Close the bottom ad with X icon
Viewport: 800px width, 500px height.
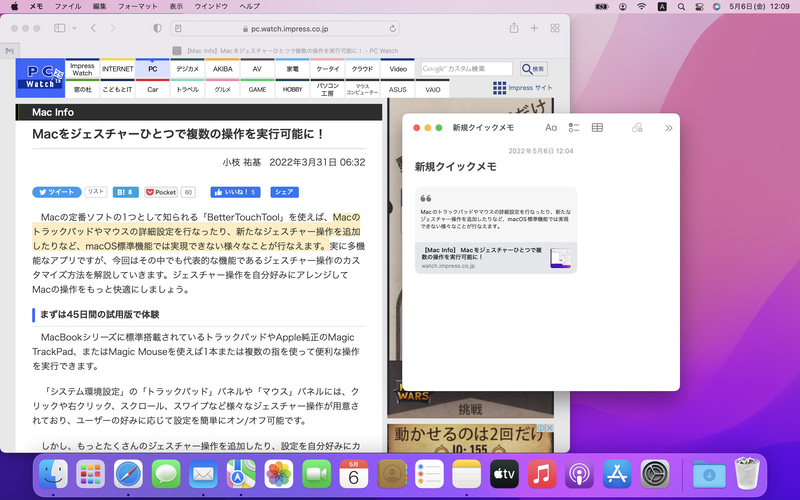(549, 428)
